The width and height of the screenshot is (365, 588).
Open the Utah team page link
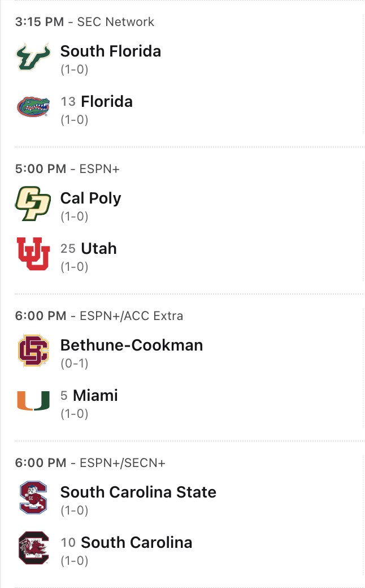tap(99, 249)
